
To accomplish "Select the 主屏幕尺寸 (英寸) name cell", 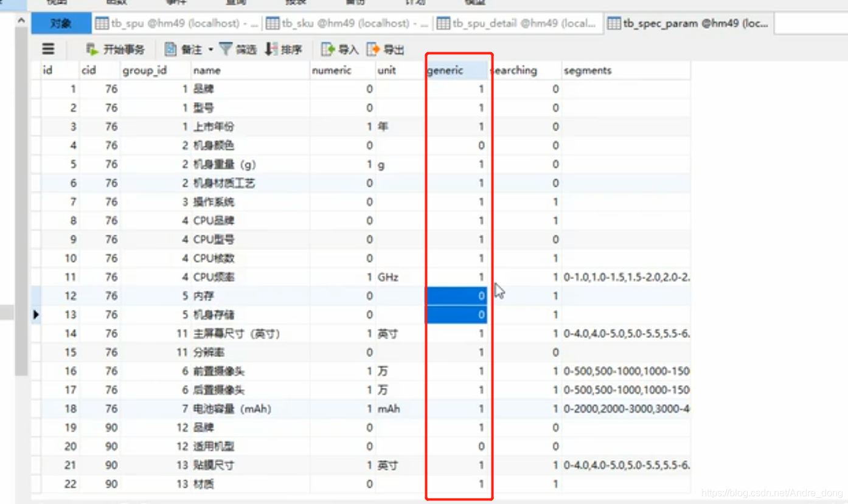I will point(250,334).
